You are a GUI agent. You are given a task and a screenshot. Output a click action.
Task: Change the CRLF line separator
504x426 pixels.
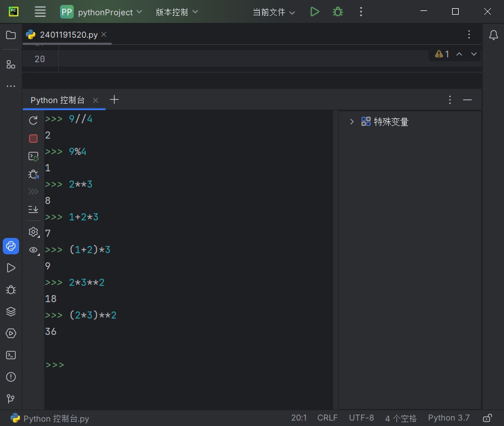pyautogui.click(x=328, y=418)
